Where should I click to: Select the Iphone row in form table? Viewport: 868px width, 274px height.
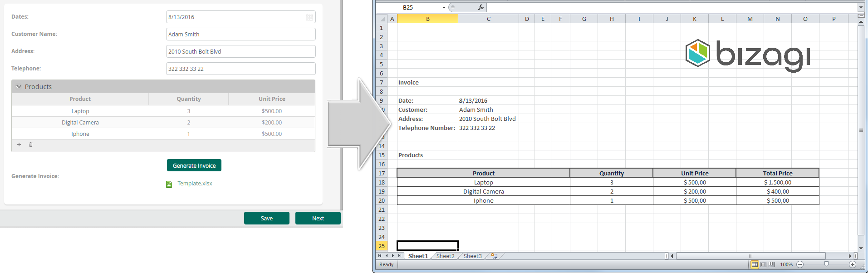163,134
